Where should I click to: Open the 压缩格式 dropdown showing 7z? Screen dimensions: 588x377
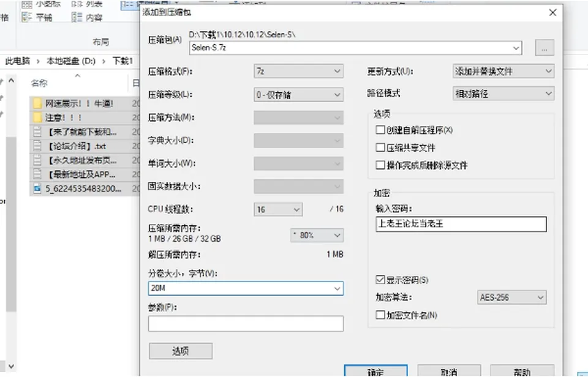point(298,71)
